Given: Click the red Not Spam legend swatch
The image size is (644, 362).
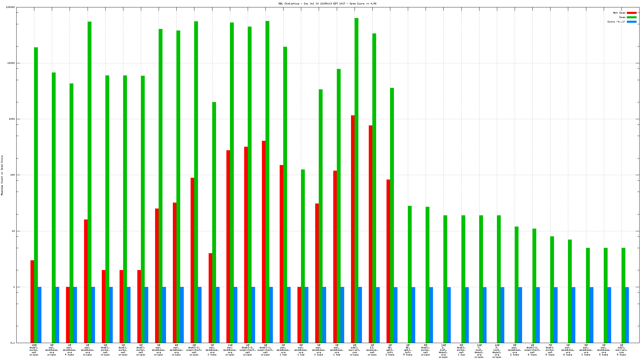Looking at the screenshot, I should tap(632, 13).
